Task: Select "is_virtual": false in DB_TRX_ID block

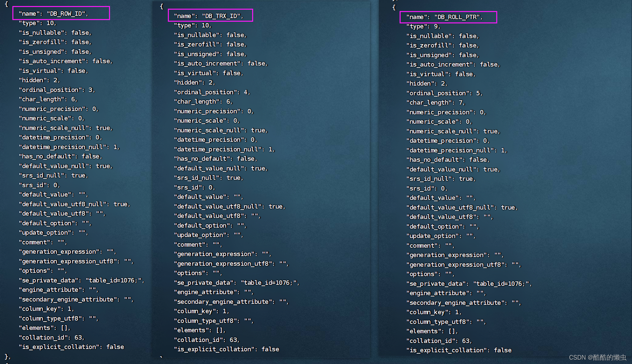Action: 209,73
